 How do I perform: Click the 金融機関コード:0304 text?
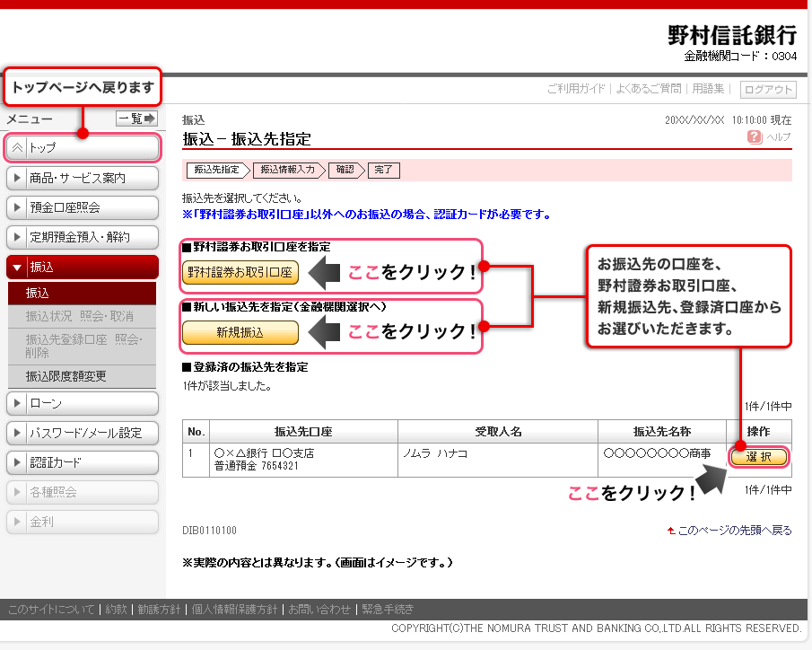coord(740,56)
